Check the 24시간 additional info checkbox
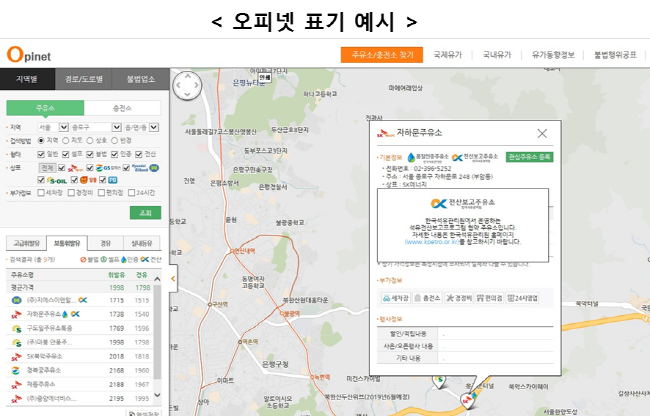The height and width of the screenshot is (416, 650). click(132, 193)
